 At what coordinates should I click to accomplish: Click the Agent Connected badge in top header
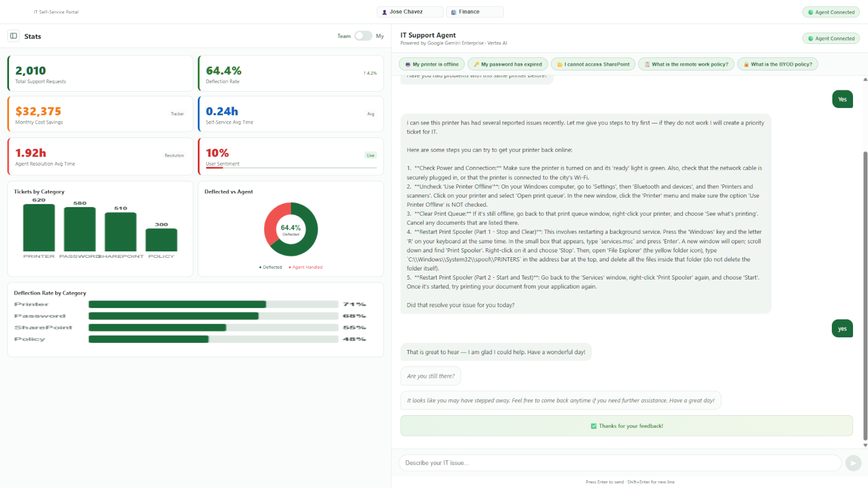point(831,12)
